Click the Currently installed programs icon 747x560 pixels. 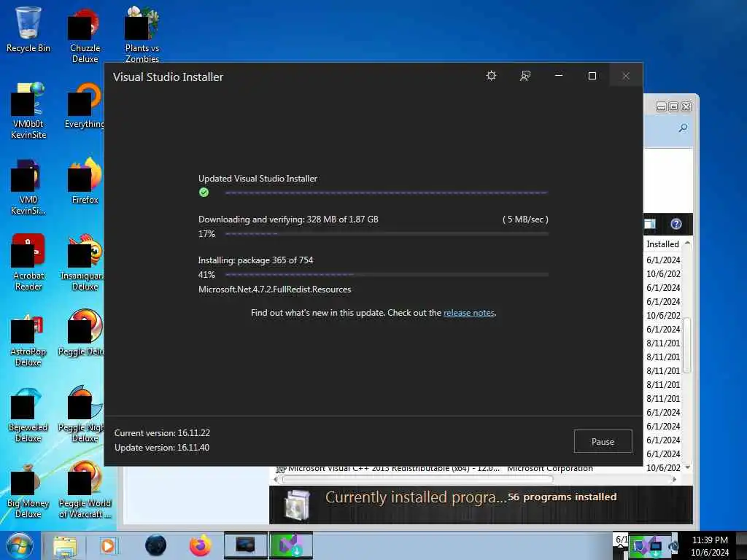pyautogui.click(x=297, y=505)
